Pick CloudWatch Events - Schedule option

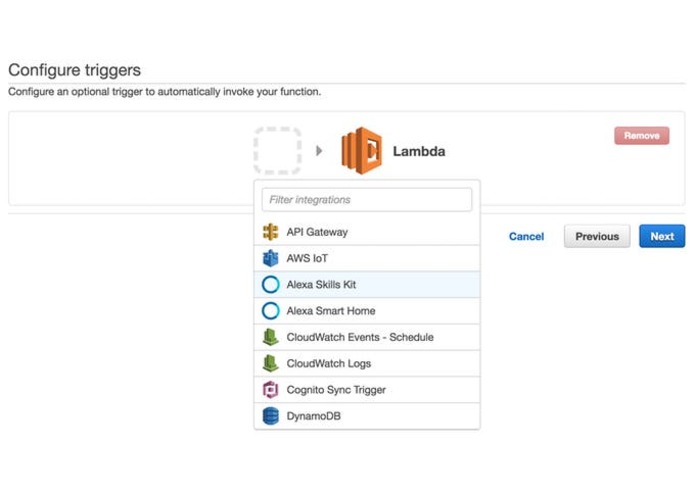tap(367, 337)
